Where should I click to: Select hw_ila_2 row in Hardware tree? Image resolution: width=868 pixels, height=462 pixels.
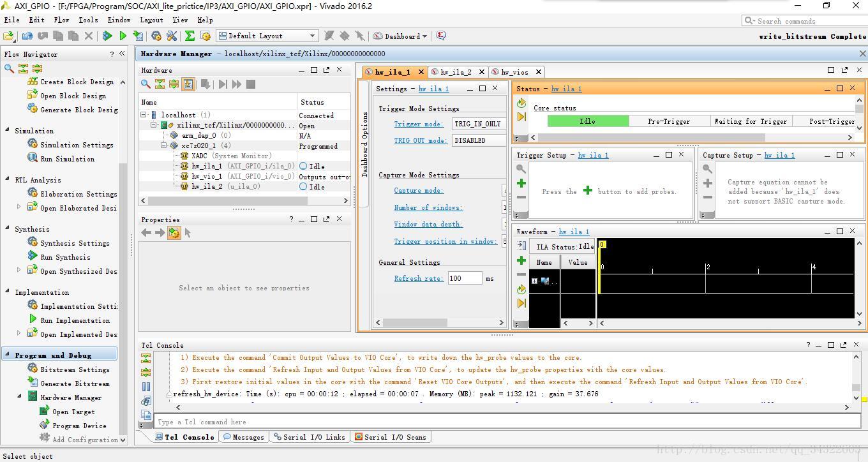tap(244, 186)
